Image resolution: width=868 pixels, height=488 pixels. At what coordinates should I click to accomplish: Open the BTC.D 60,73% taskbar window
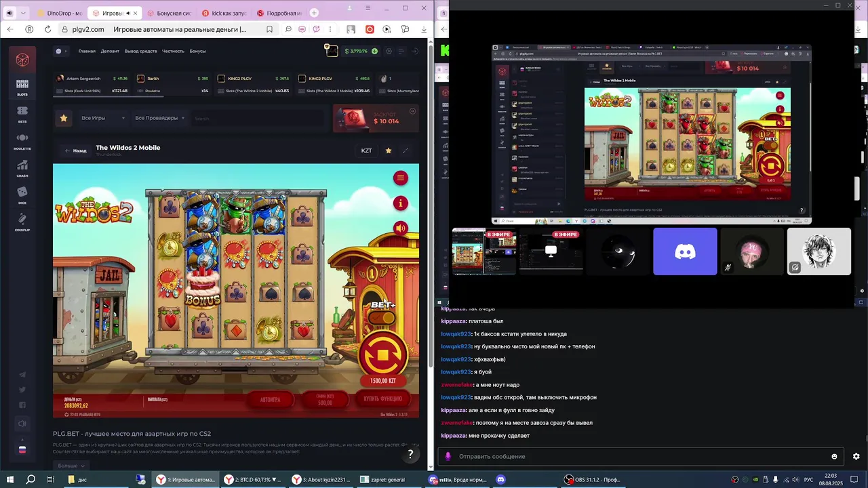[254, 479]
